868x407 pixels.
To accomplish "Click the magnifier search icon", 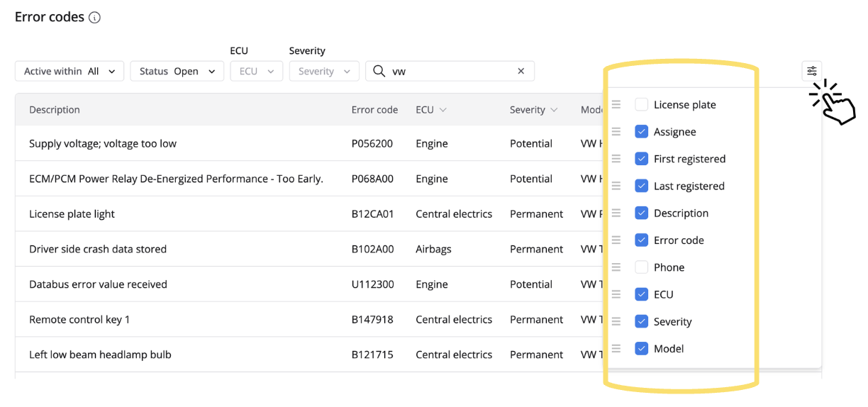I will 379,71.
